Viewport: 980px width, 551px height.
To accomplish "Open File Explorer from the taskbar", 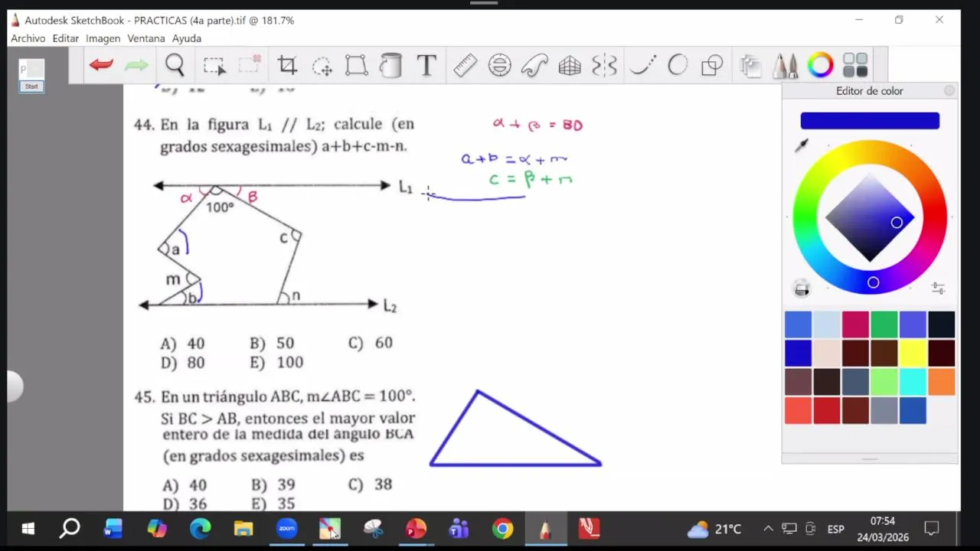I will [243, 529].
